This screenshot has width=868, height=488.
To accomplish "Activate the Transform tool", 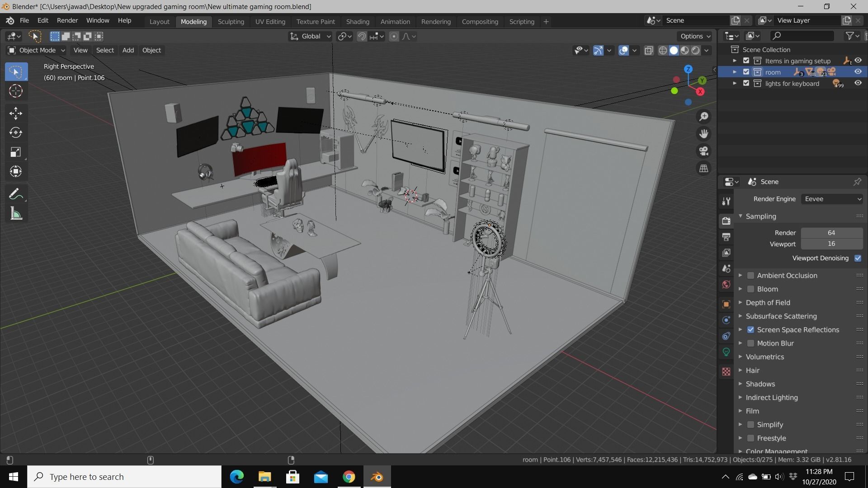I will click(x=16, y=171).
